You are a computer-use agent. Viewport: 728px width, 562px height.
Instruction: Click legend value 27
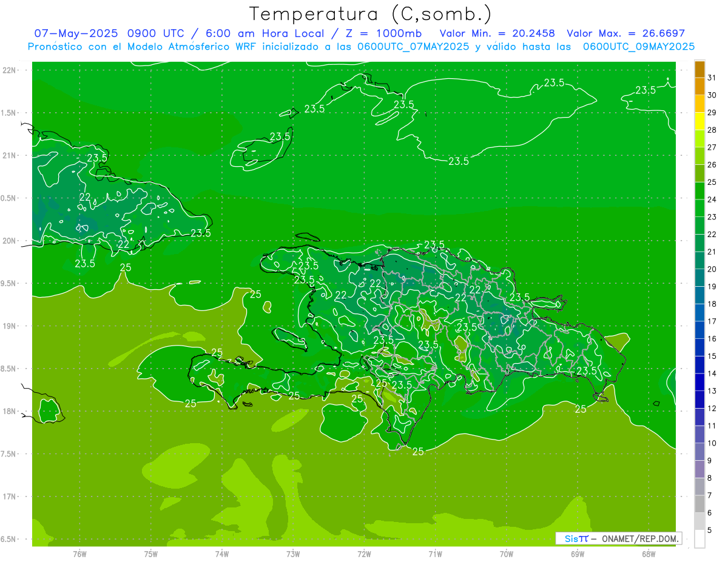(712, 147)
